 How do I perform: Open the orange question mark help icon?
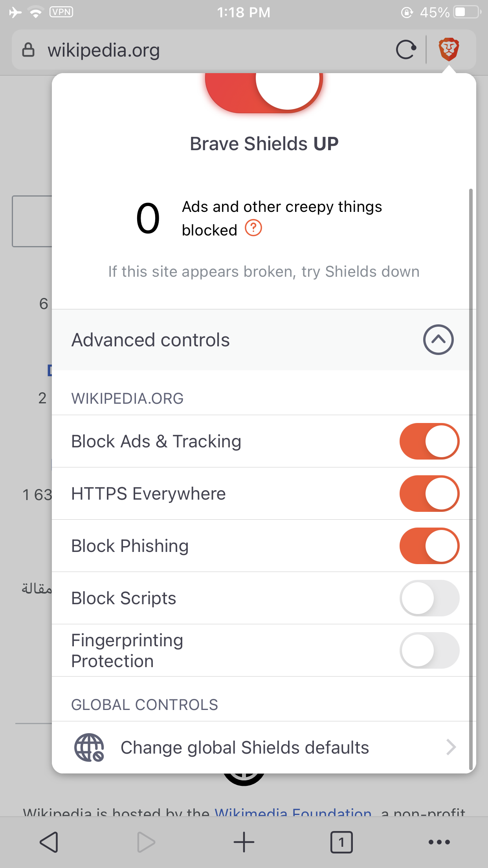[253, 228]
